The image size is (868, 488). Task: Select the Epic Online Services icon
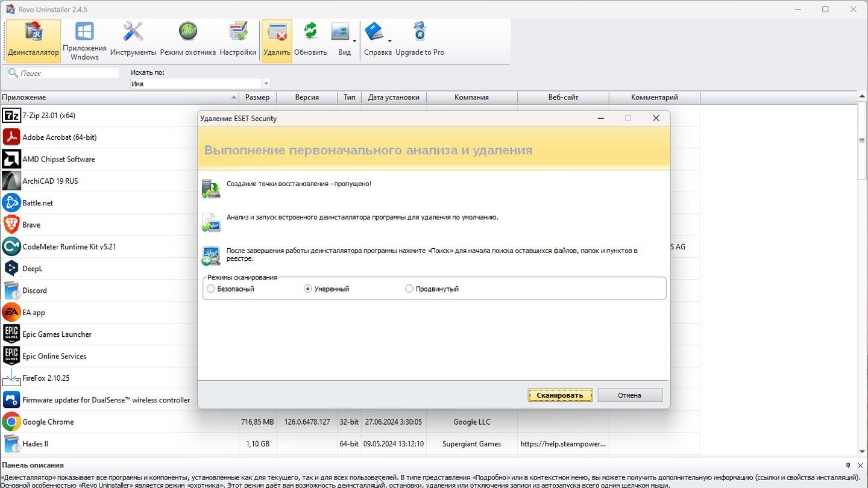tap(11, 356)
